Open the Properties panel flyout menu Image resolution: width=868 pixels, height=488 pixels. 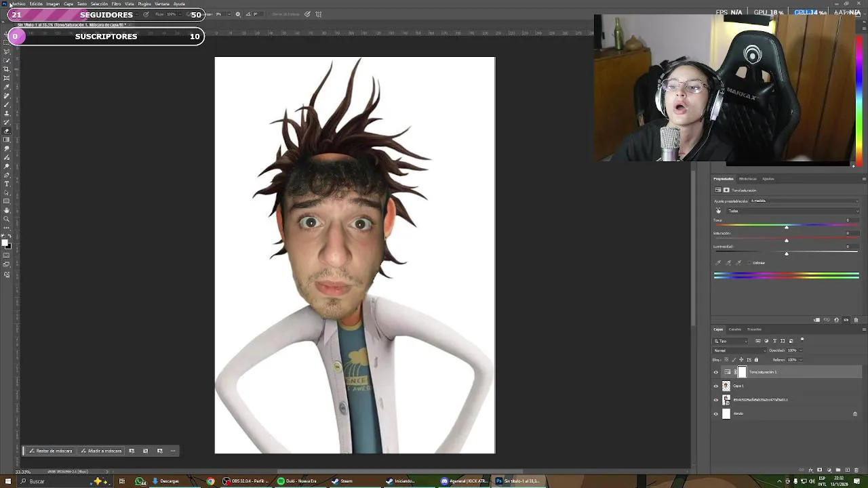(864, 179)
